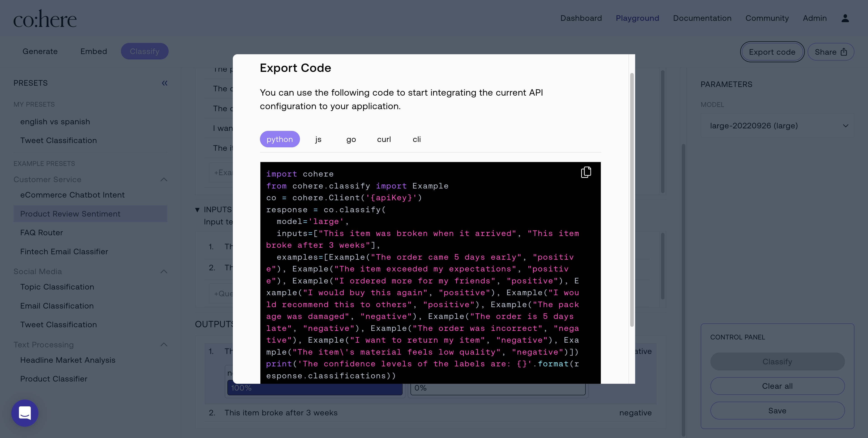Collapse the INPUTS section triangle

click(198, 210)
